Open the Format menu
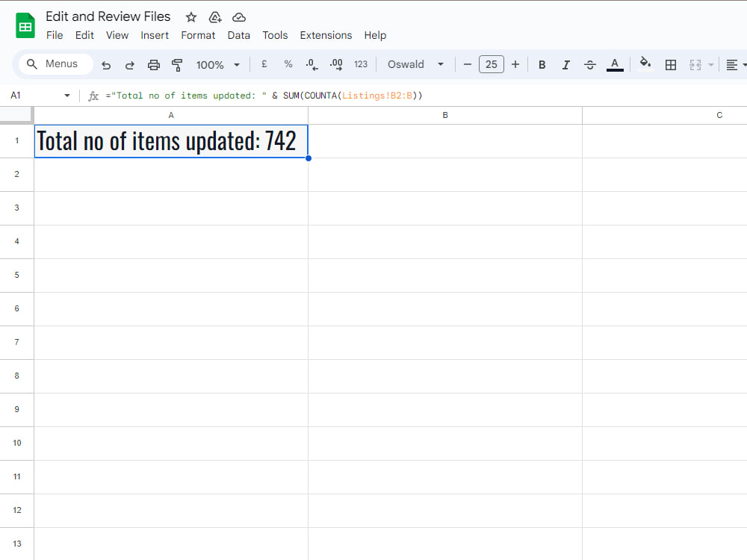This screenshot has height=560, width=747. pos(198,35)
